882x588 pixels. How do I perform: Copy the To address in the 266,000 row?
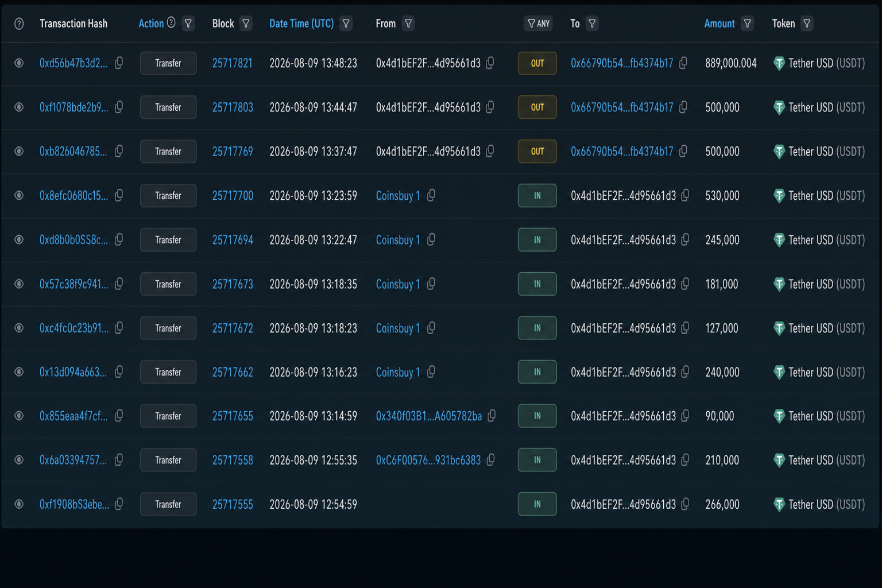click(685, 504)
